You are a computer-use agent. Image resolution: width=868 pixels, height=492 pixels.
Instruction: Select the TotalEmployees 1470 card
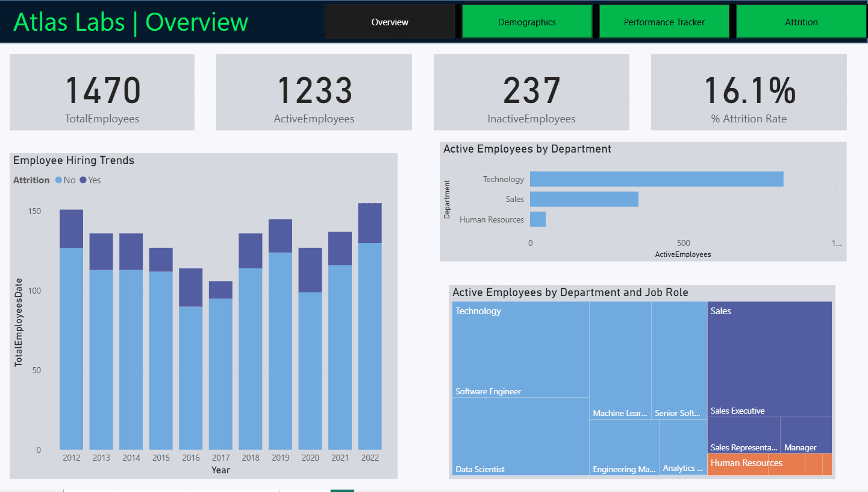(x=102, y=92)
